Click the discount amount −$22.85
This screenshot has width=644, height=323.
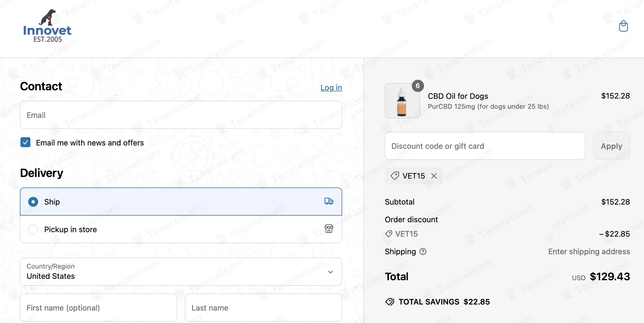(614, 234)
